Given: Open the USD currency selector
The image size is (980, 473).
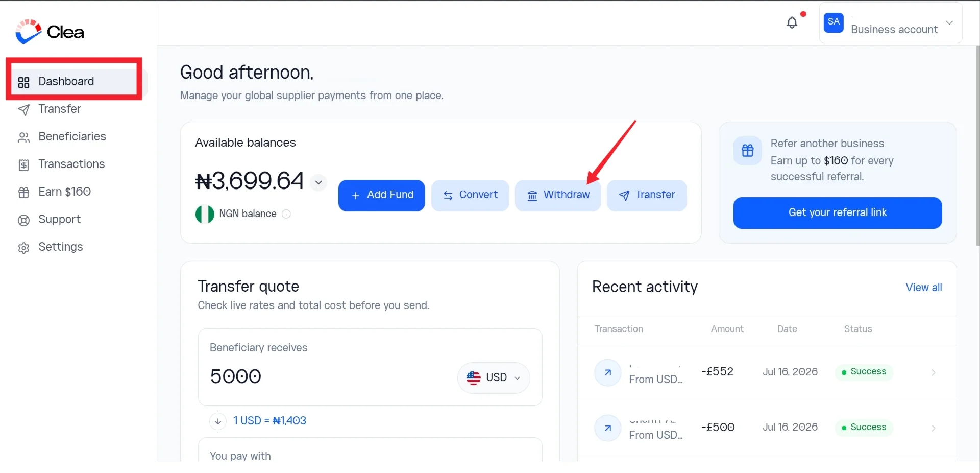Looking at the screenshot, I should (x=494, y=378).
